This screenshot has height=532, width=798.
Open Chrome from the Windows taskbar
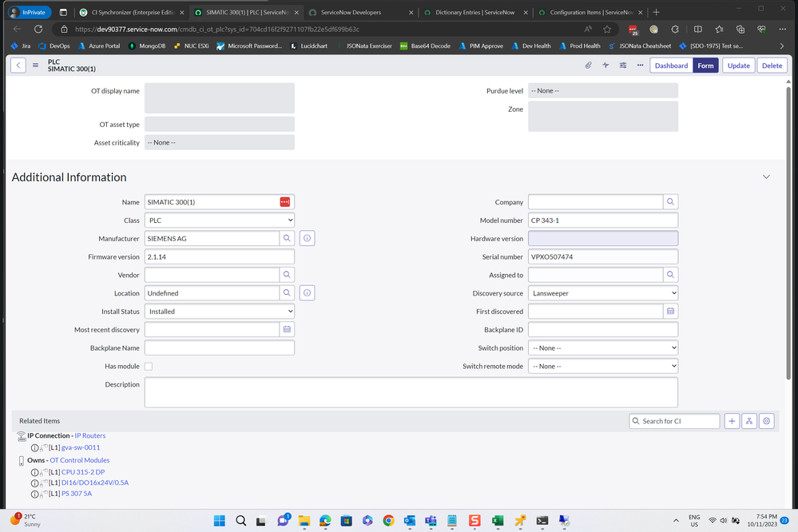[x=388, y=520]
